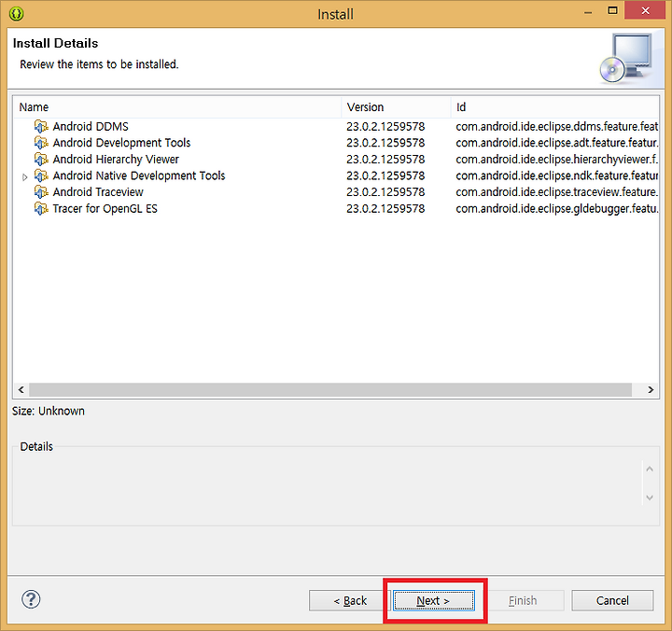Click the Size: Unknown label

[48, 411]
